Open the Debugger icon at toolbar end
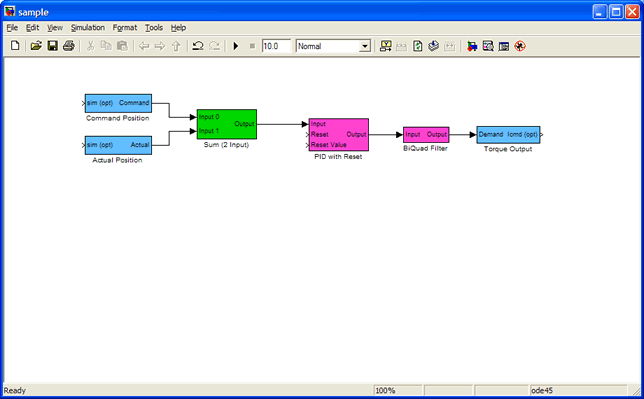This screenshot has height=399, width=644. click(x=520, y=46)
